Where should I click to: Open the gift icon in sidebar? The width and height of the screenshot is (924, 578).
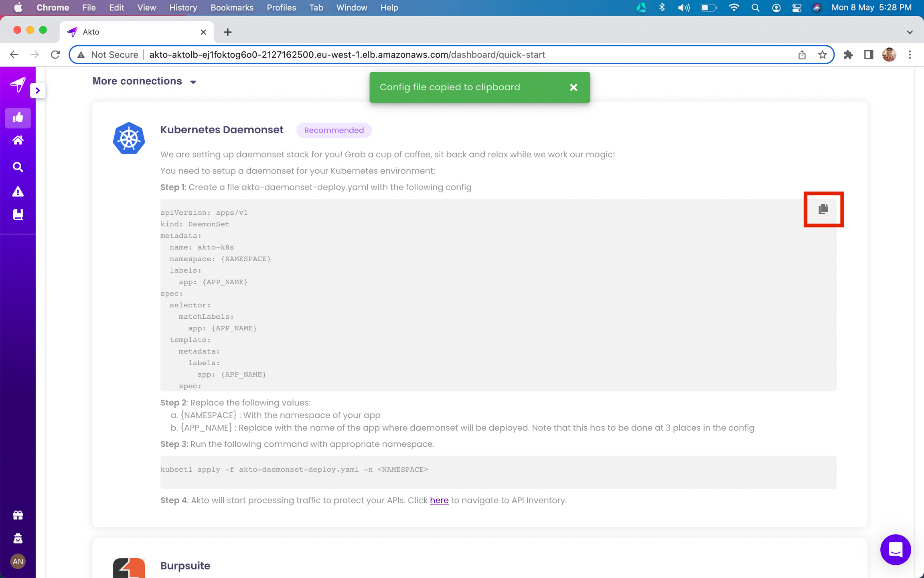click(x=18, y=515)
